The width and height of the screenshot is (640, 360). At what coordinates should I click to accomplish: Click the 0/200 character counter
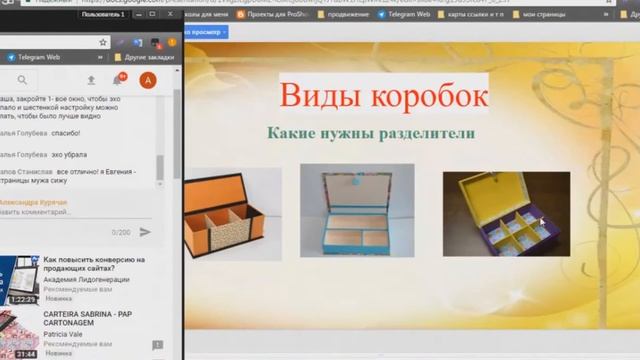121,232
